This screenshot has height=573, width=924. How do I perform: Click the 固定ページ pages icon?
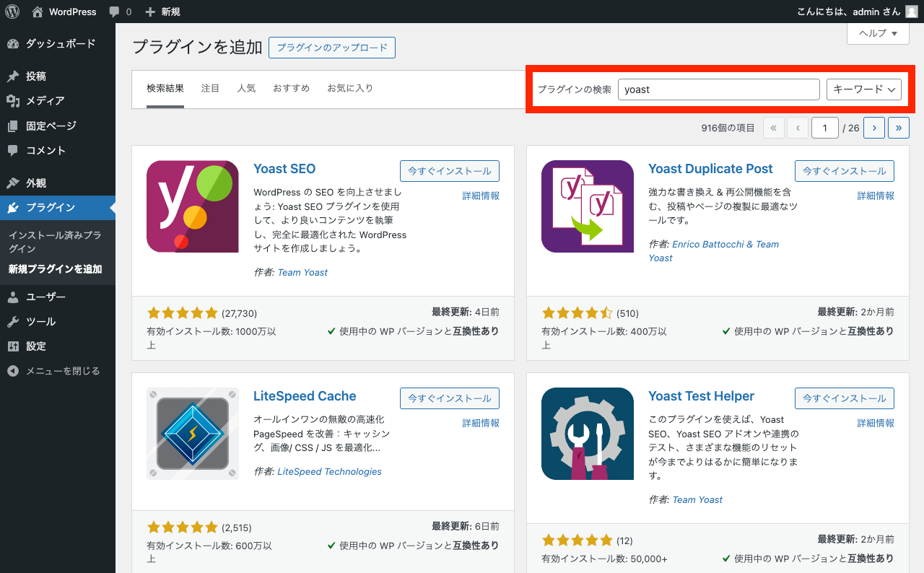coord(13,126)
